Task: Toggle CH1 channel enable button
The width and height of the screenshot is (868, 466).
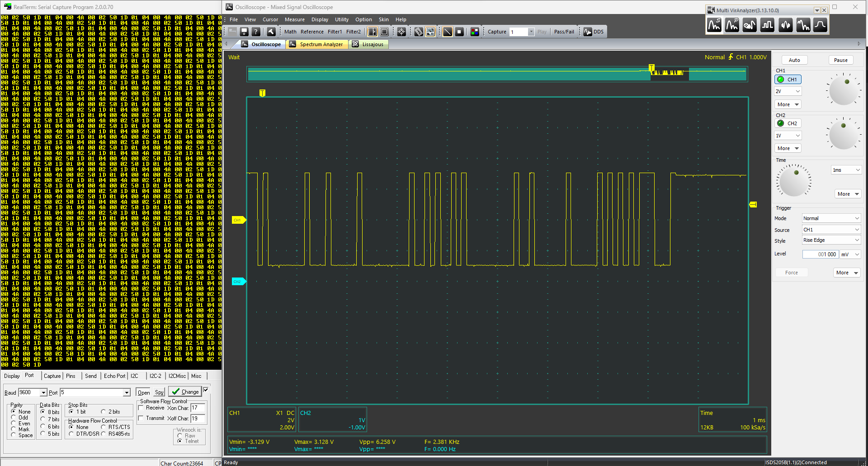Action: (788, 80)
